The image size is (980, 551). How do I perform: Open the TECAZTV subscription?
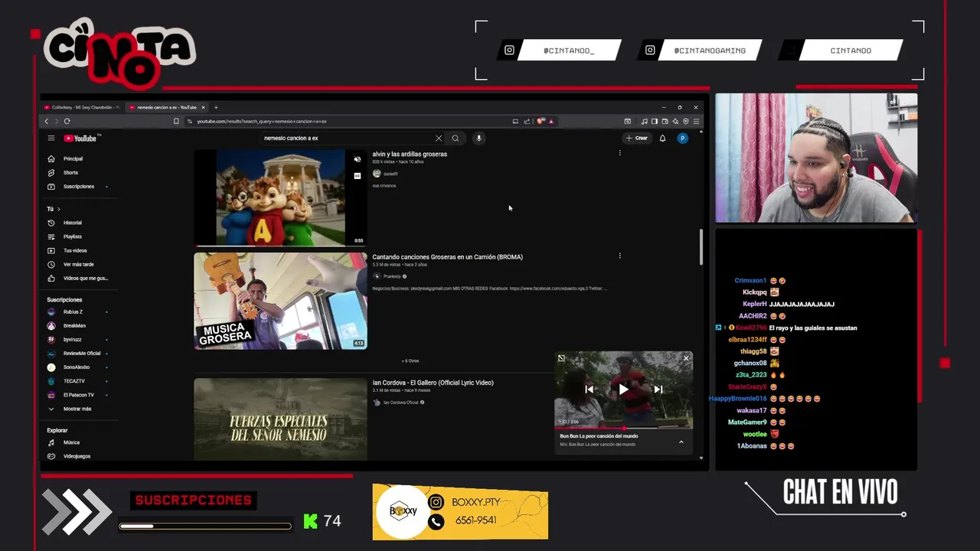(x=73, y=381)
